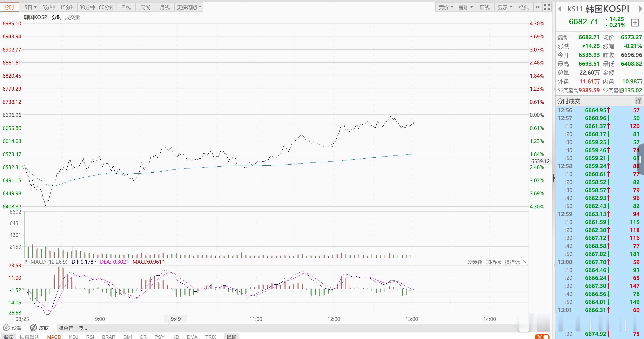Switch to the 分时 tab
Screen dimensions: 644x339
[x=9, y=7]
